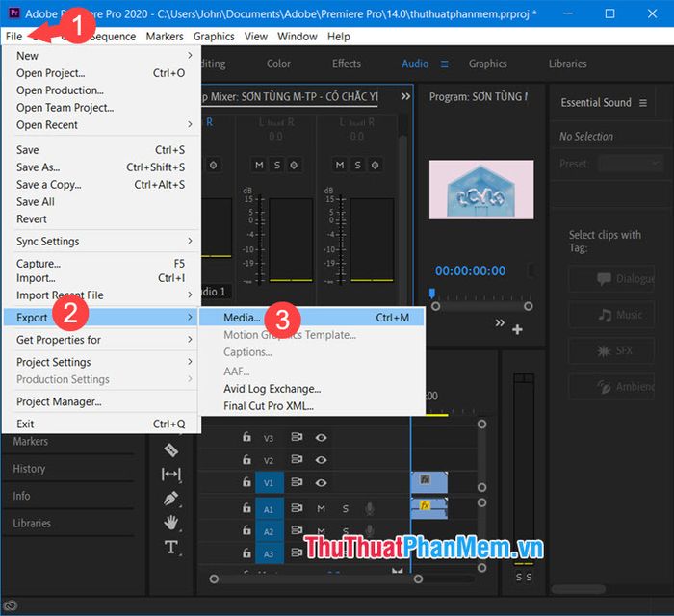This screenshot has height=616, width=674.
Task: Click the Music audio type button
Action: (x=611, y=315)
